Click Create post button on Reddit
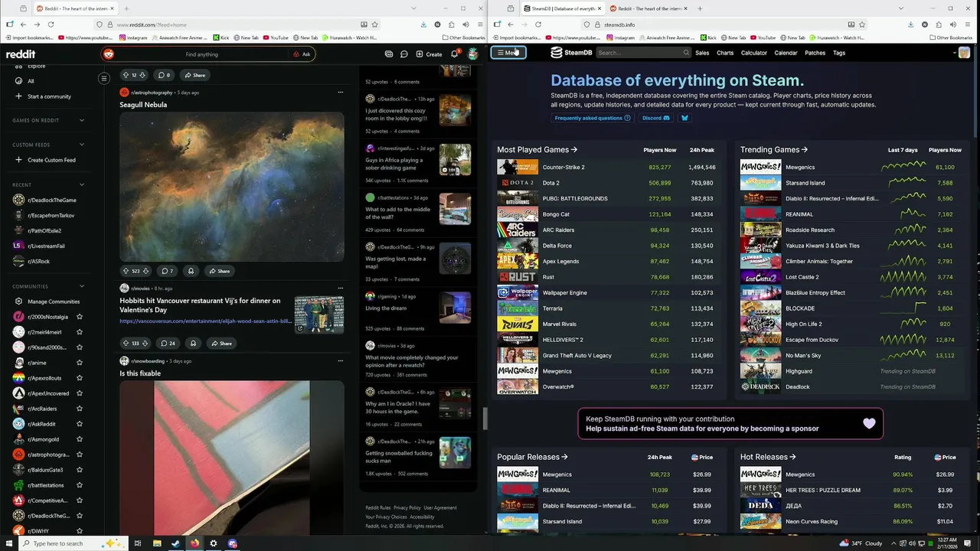Screen dimensions: 980x551 coord(429,54)
